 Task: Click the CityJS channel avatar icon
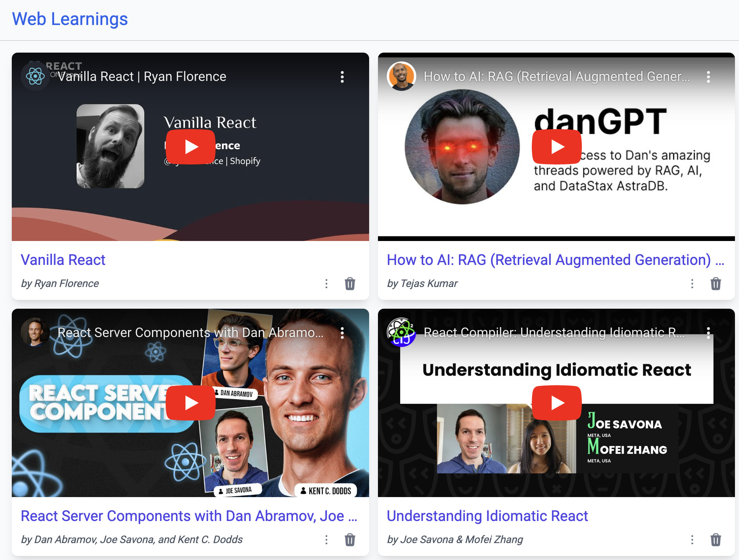(x=402, y=332)
